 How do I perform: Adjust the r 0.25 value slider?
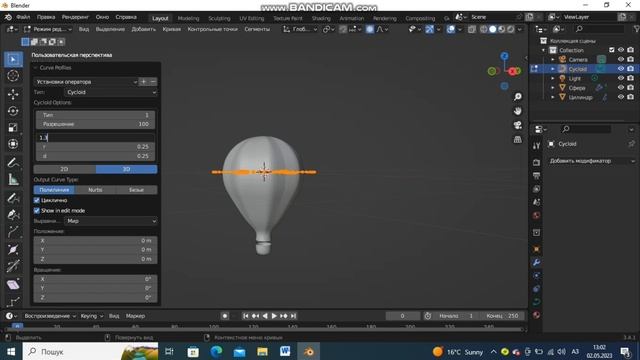tap(95, 147)
